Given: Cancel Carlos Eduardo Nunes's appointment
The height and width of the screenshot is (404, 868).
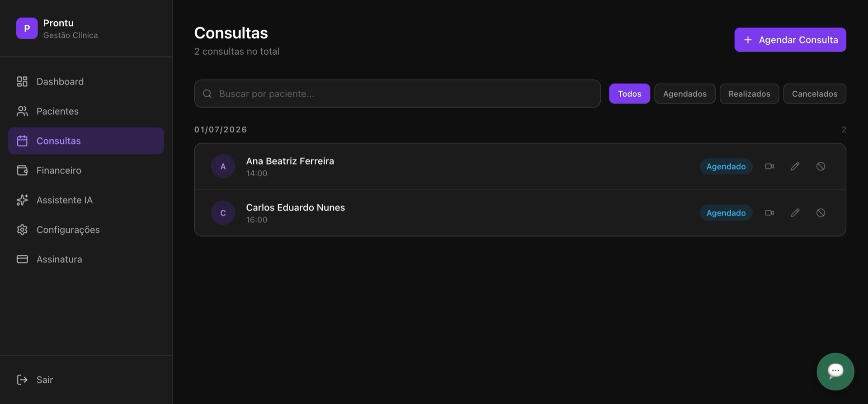Looking at the screenshot, I should (x=821, y=213).
